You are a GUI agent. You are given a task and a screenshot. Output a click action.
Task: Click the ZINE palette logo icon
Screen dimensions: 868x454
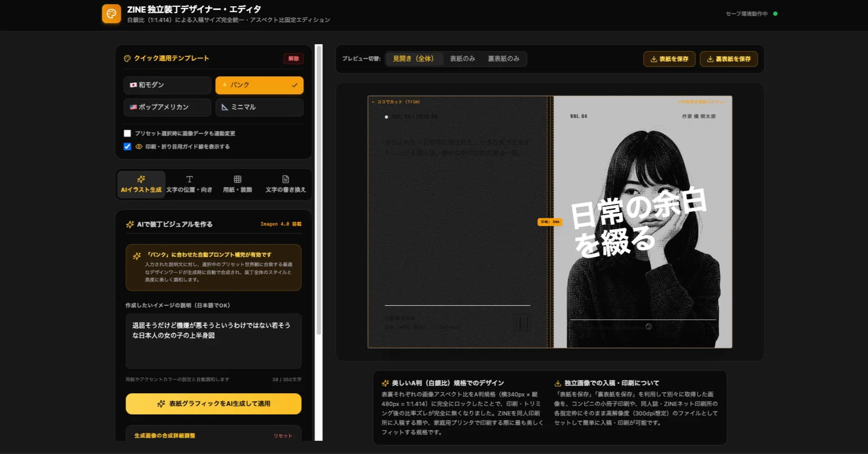111,14
